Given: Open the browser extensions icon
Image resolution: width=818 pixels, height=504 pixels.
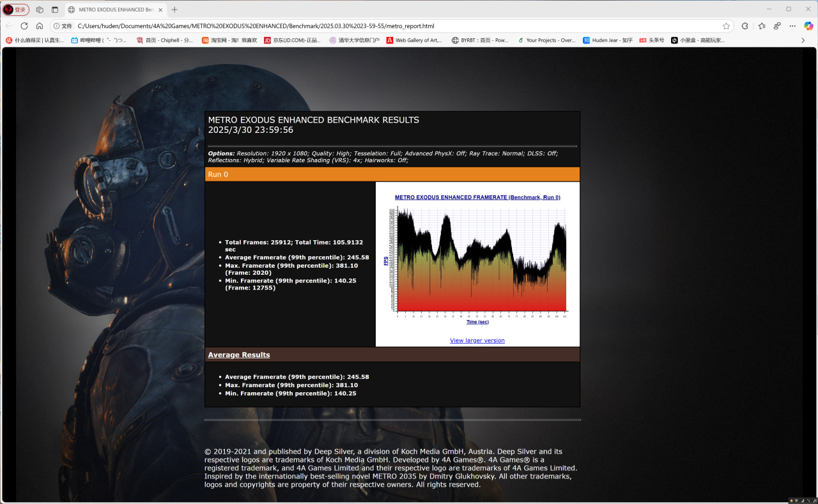Looking at the screenshot, I should [745, 26].
